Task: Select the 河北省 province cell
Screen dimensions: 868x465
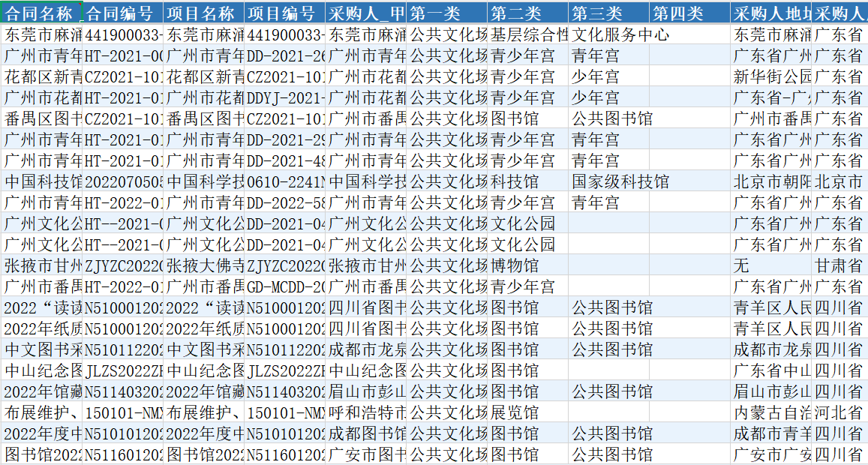Action: (x=839, y=412)
